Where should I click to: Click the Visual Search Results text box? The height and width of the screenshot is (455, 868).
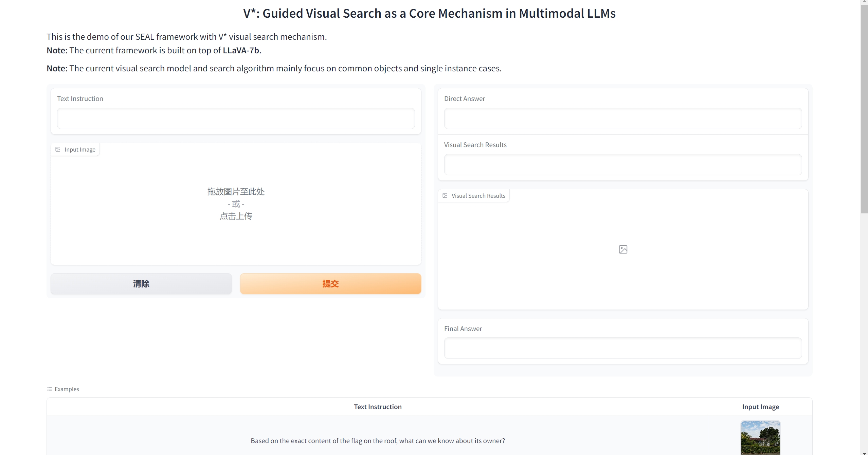pos(623,165)
